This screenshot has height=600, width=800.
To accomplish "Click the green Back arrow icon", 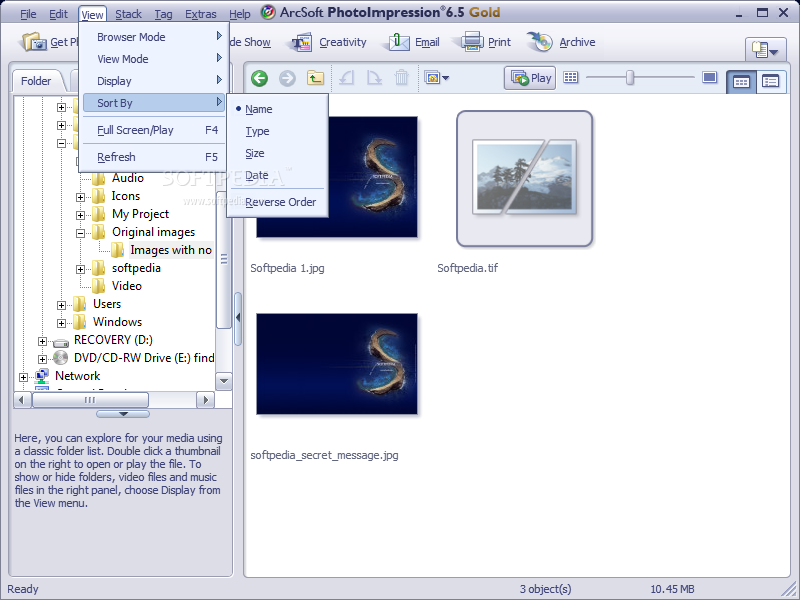I will tap(259, 78).
